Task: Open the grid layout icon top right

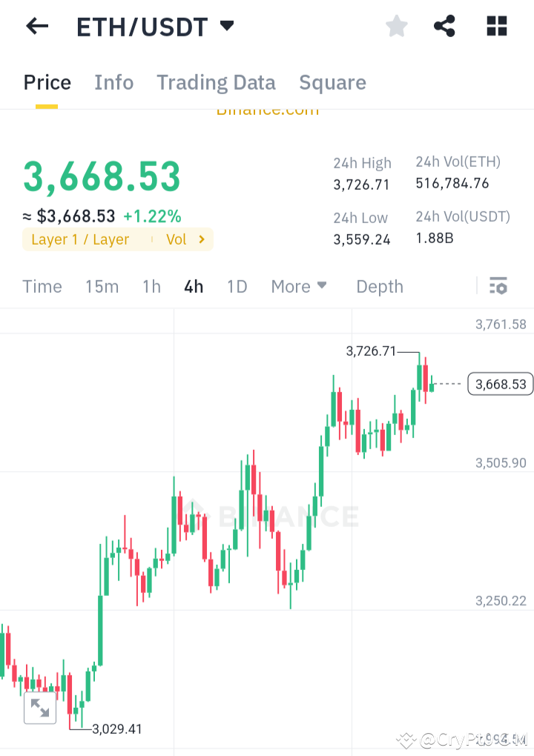Action: click(x=495, y=25)
